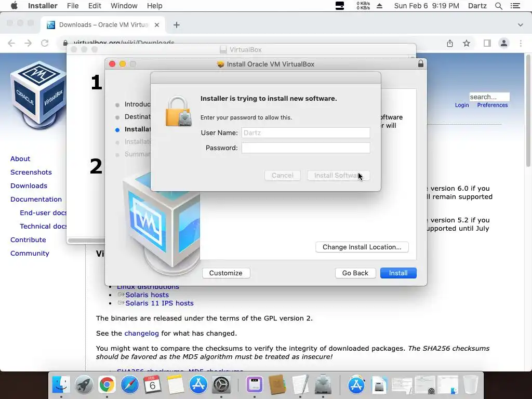Click the date and time in menu bar

pyautogui.click(x=427, y=6)
